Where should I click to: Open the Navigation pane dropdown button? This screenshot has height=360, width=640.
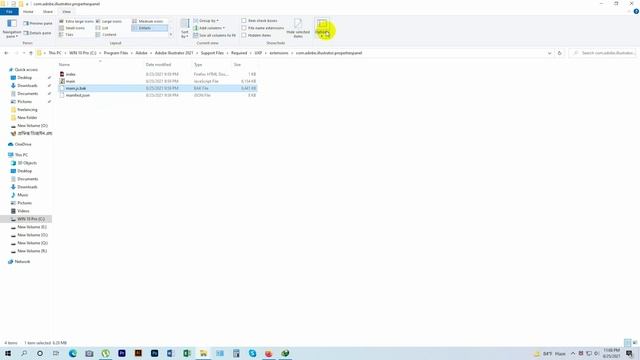tap(12, 29)
